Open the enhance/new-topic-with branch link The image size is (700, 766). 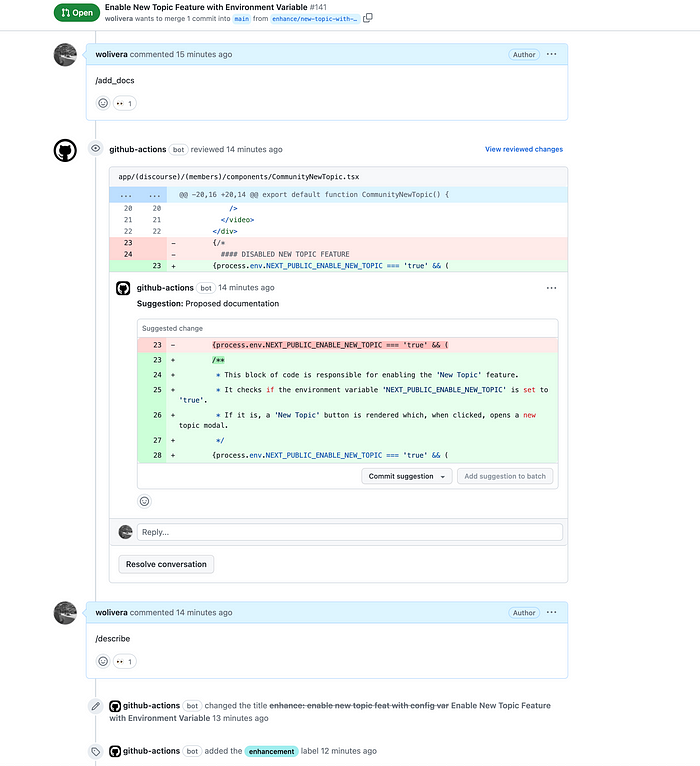point(315,19)
